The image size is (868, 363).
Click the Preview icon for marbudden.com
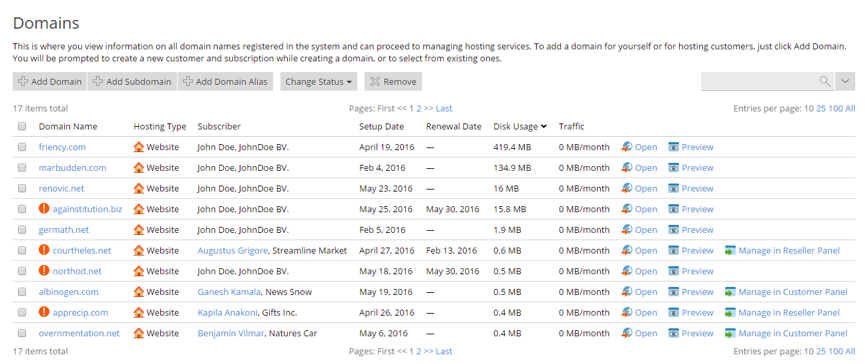coord(674,167)
